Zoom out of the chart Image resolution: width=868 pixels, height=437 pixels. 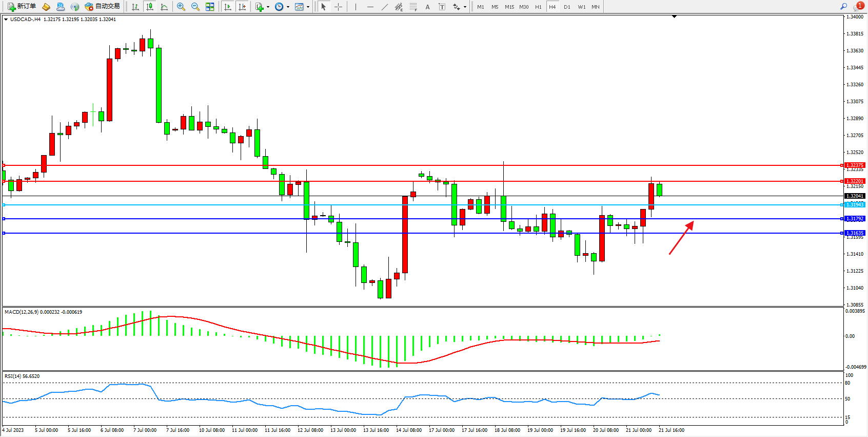[x=195, y=7]
